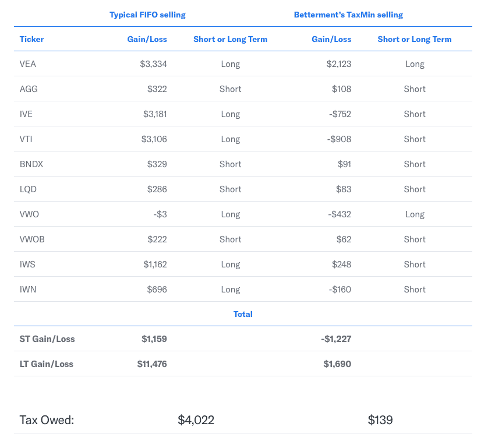Select the '$696' gain value
The image size is (488, 448).
click(157, 290)
